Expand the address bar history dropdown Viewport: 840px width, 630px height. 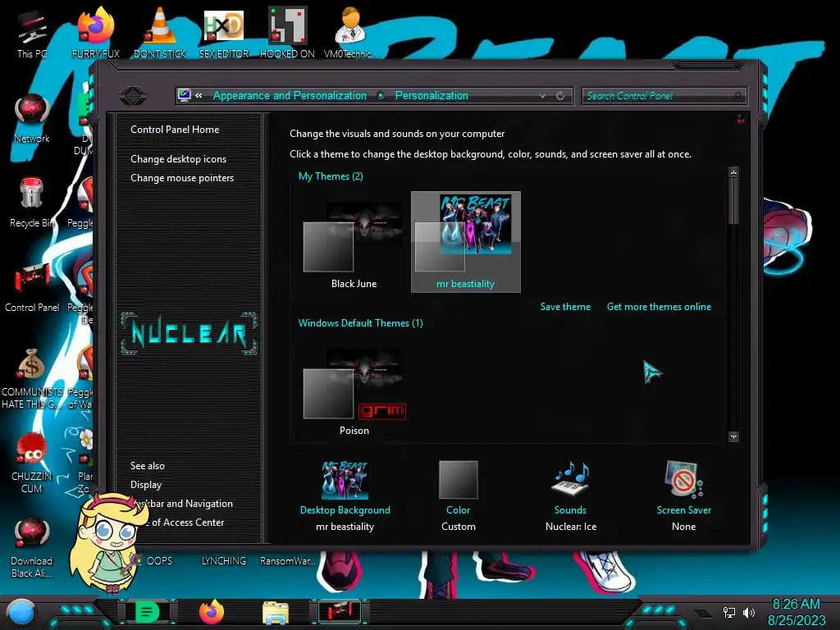[543, 96]
